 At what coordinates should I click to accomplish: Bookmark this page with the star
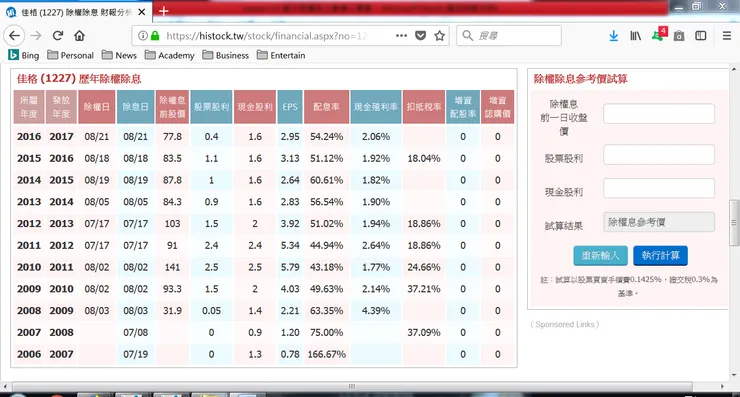pos(439,35)
